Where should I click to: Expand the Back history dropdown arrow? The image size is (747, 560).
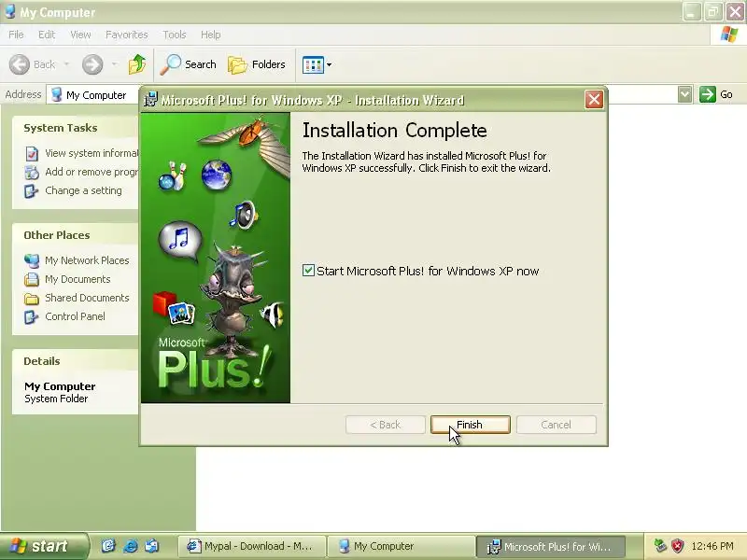66,64
